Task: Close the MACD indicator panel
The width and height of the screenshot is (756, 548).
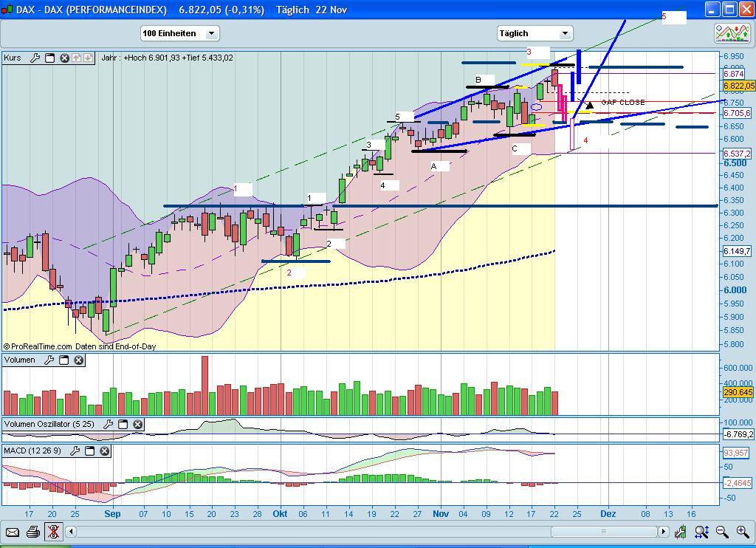Action: click(x=105, y=451)
